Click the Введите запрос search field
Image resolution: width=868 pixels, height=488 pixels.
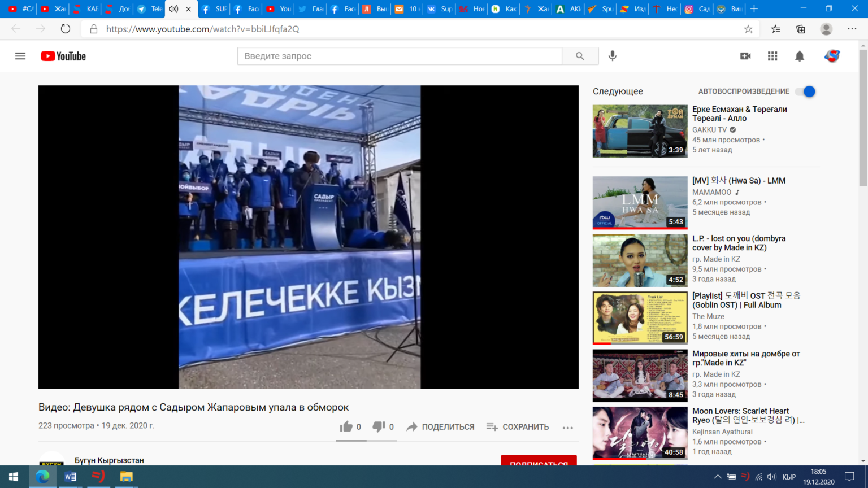tap(399, 56)
